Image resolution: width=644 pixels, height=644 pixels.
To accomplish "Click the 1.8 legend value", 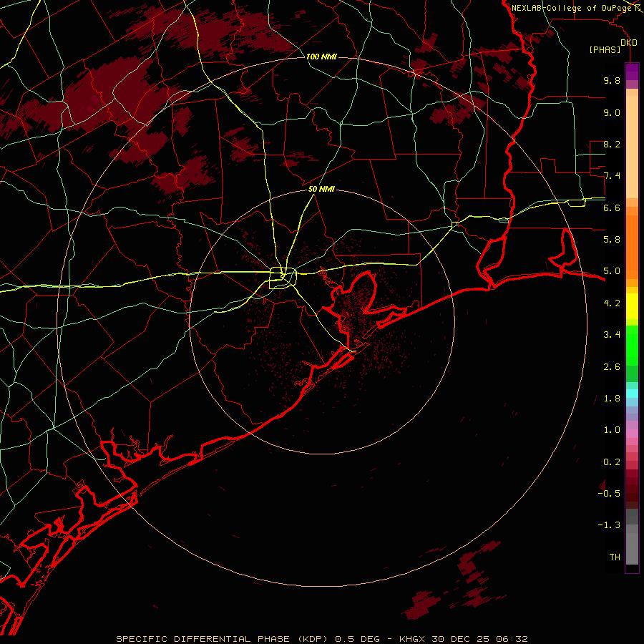I will point(612,399).
